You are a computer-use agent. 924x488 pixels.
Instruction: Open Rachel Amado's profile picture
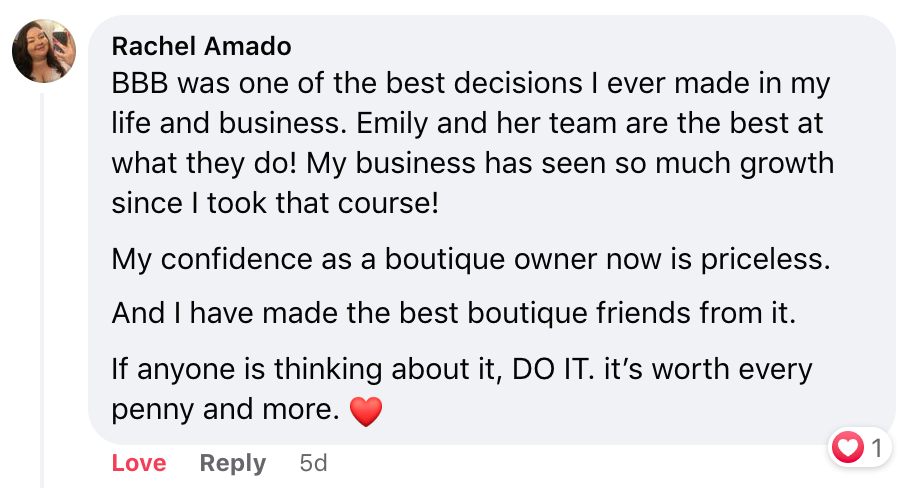44,51
